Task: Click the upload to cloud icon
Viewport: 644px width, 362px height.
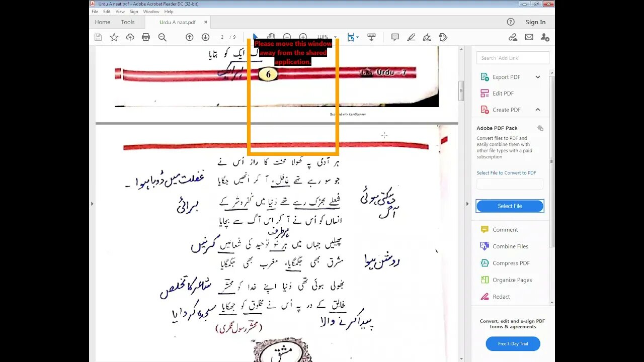Action: [x=130, y=37]
